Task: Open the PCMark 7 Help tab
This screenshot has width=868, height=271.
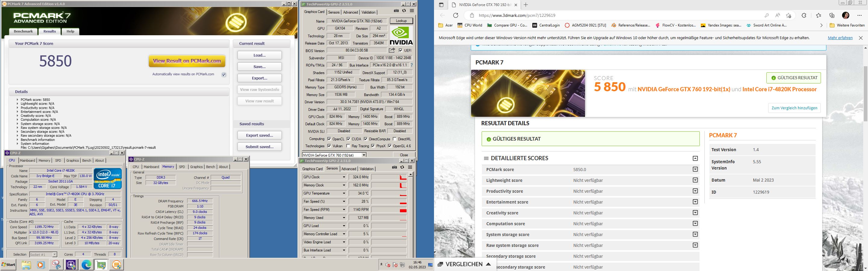Action: [x=71, y=31]
